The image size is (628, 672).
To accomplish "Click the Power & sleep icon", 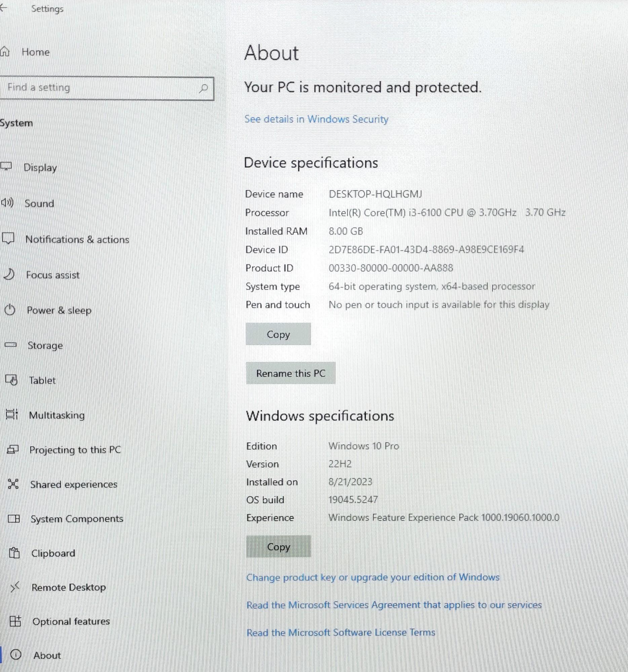I will pos(10,310).
